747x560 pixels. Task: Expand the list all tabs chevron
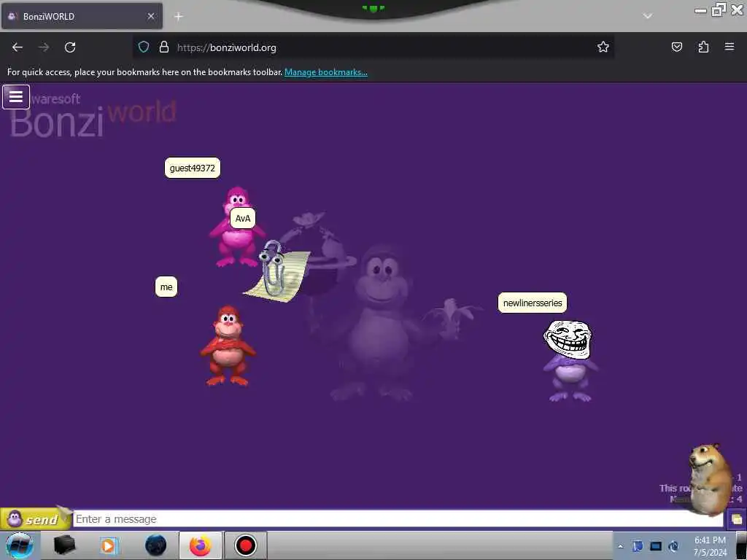click(x=648, y=16)
